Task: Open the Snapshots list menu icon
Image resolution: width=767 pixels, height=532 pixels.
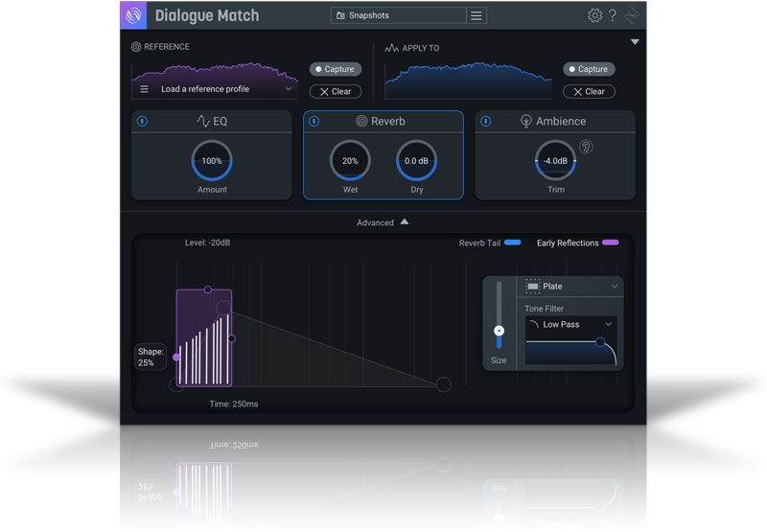Action: pyautogui.click(x=476, y=15)
